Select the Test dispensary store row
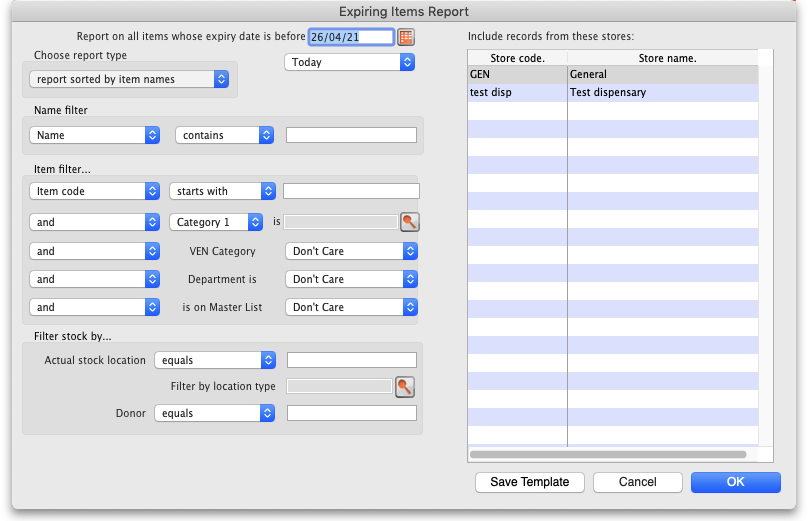The height and width of the screenshot is (521, 808). (x=612, y=92)
